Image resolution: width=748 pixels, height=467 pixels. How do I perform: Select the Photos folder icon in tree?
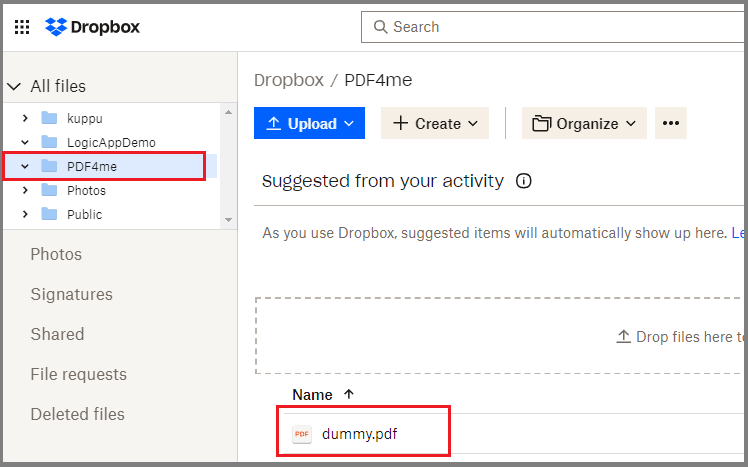[x=49, y=190]
